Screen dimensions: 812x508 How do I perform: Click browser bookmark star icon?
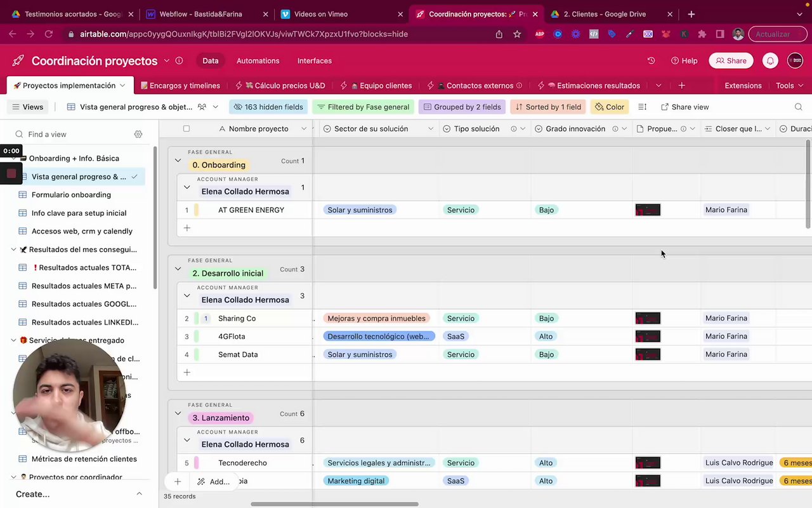pos(517,34)
